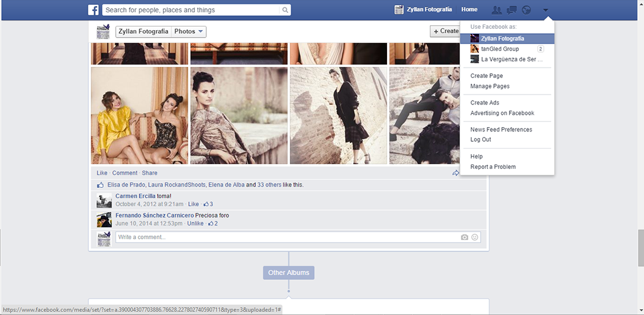
Task: Click the Zyllan Fotografía header button
Action: (144, 32)
